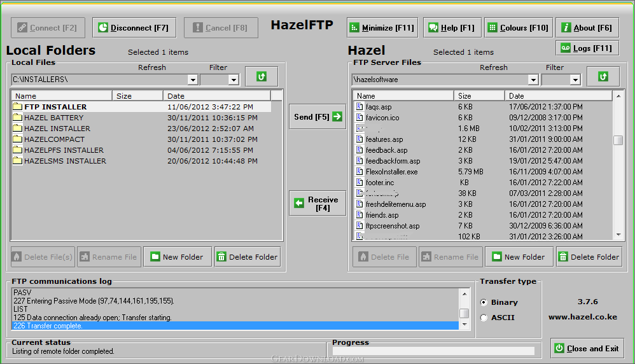The width and height of the screenshot is (635, 364).
Task: Click server Delete File button
Action: point(384,256)
